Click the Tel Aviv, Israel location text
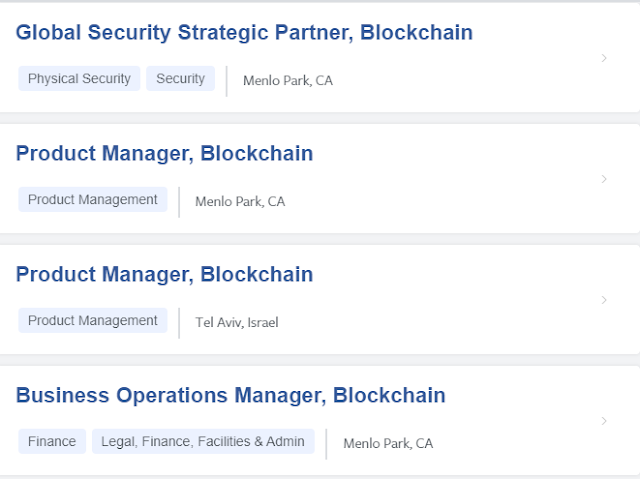640x479 pixels. [x=237, y=323]
